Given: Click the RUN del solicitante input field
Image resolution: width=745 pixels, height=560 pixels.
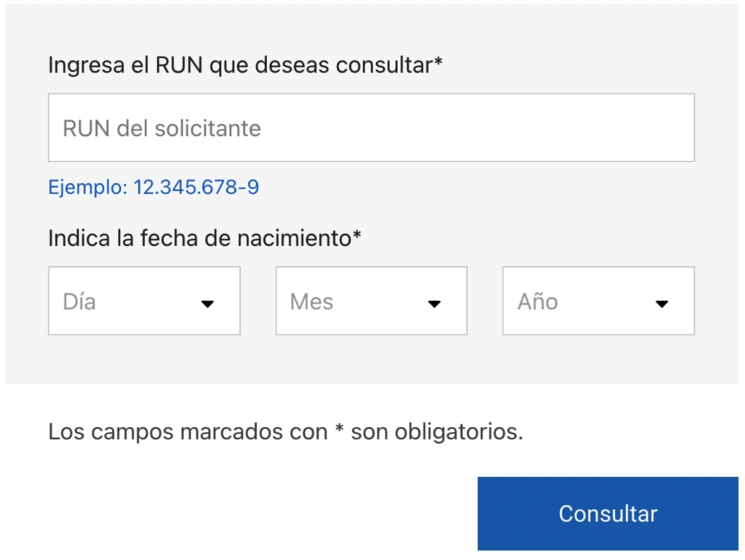Looking at the screenshot, I should (371, 128).
